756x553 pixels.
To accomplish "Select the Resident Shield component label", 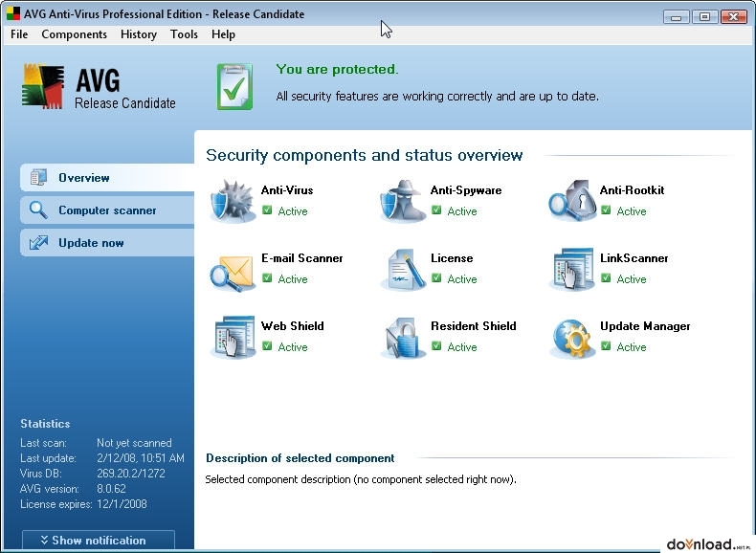I will click(x=473, y=326).
